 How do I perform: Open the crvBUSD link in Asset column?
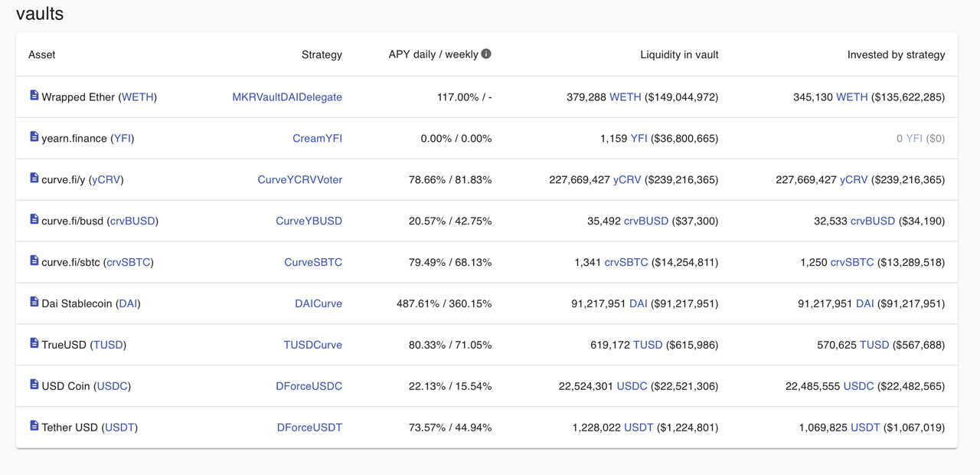click(x=132, y=221)
